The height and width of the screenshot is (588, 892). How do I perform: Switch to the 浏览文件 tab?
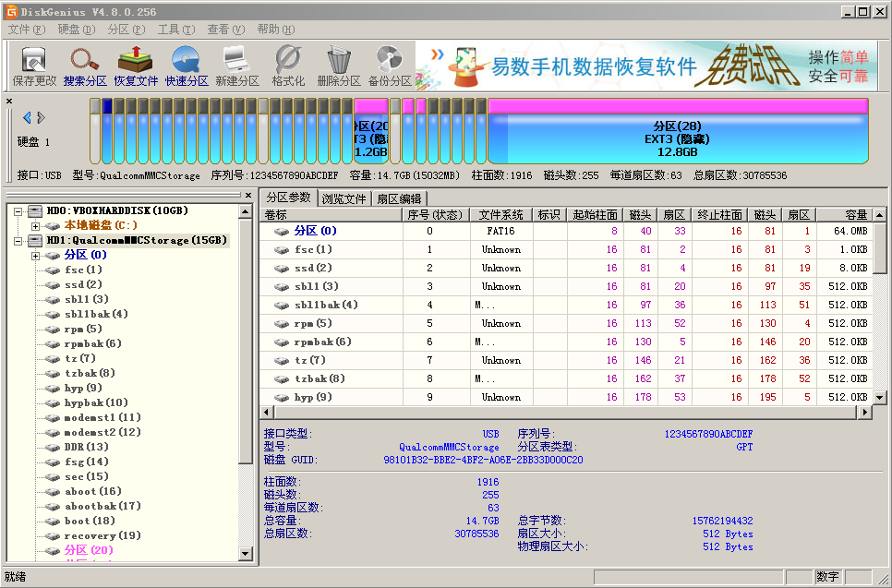tap(344, 198)
